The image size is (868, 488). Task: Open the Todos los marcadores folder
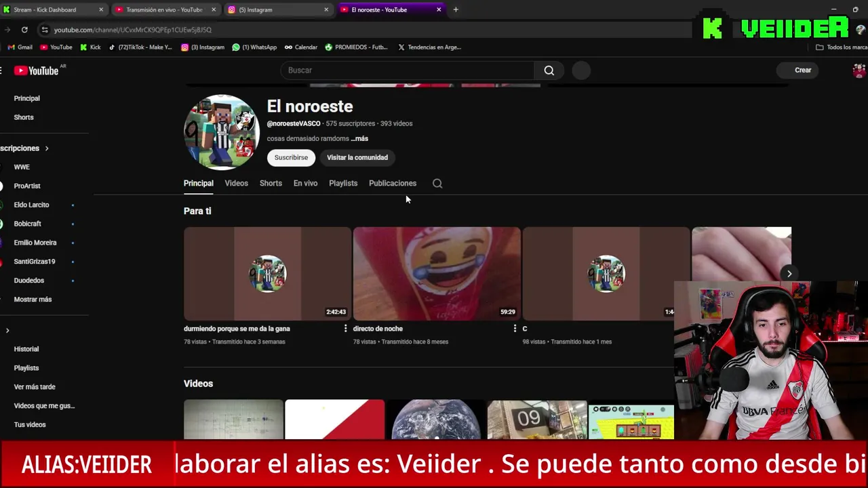pyautogui.click(x=842, y=47)
